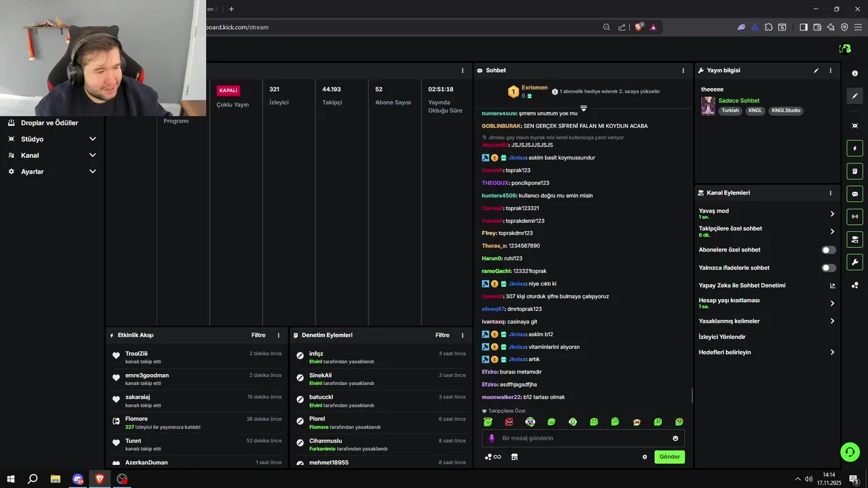Click the volume icon in the system tray
This screenshot has width=868, height=488.
[808, 479]
